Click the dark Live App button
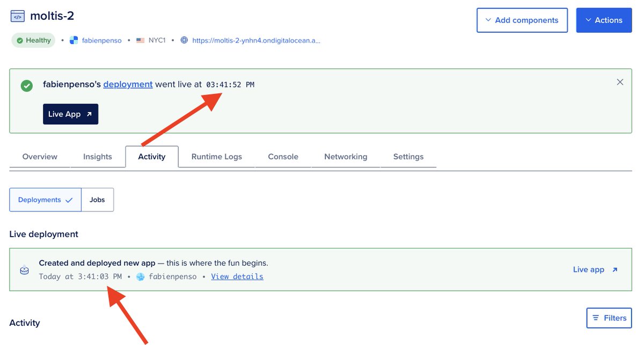The height and width of the screenshot is (345, 644). coord(70,114)
